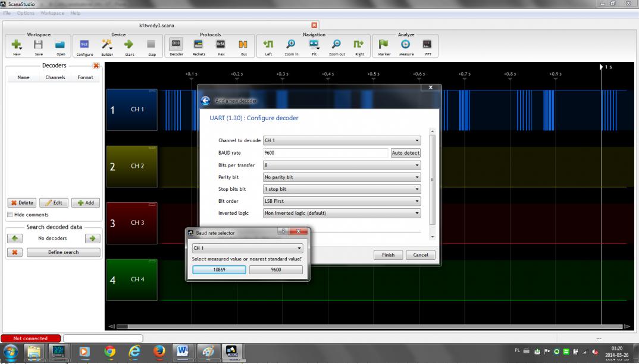Go back in Add a new decoder dialog

(205, 101)
